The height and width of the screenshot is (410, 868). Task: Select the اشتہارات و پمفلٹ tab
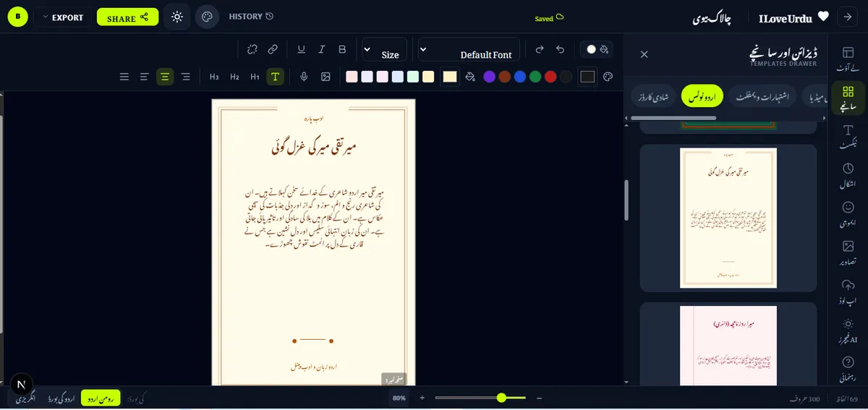tap(762, 96)
